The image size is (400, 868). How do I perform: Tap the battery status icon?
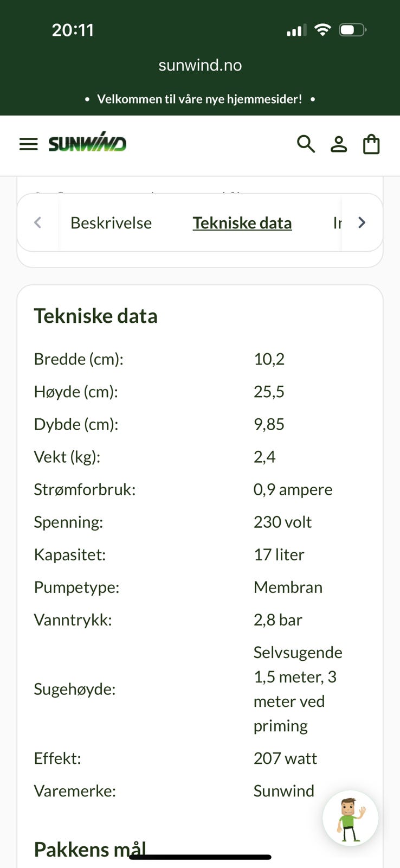click(x=353, y=30)
